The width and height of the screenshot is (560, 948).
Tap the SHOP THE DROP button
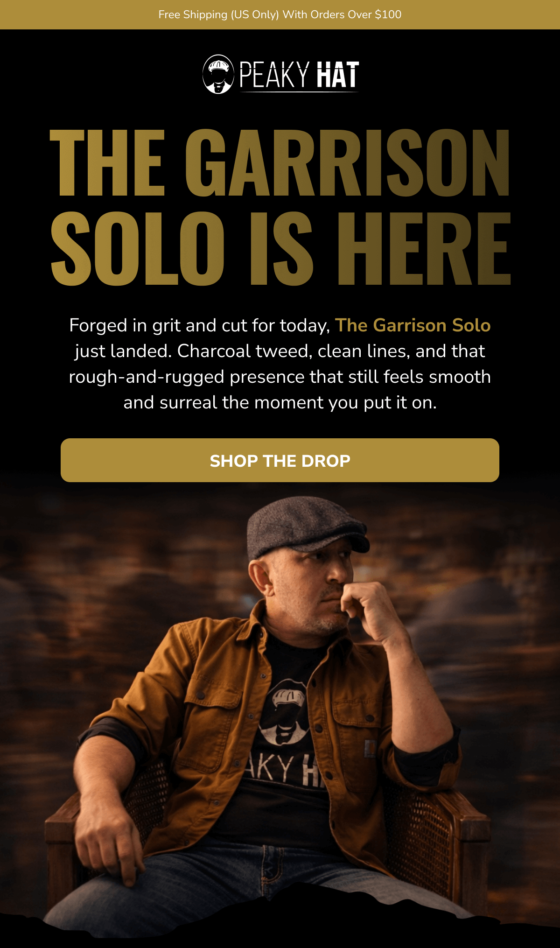(x=280, y=460)
